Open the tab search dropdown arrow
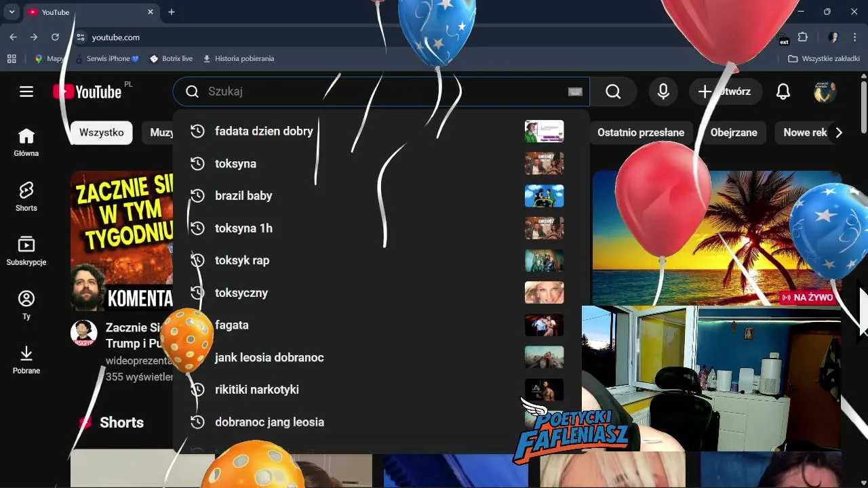 [x=12, y=12]
